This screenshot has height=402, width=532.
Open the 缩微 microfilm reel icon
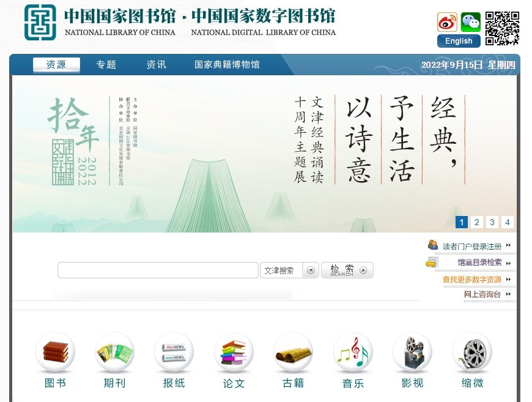point(472,352)
